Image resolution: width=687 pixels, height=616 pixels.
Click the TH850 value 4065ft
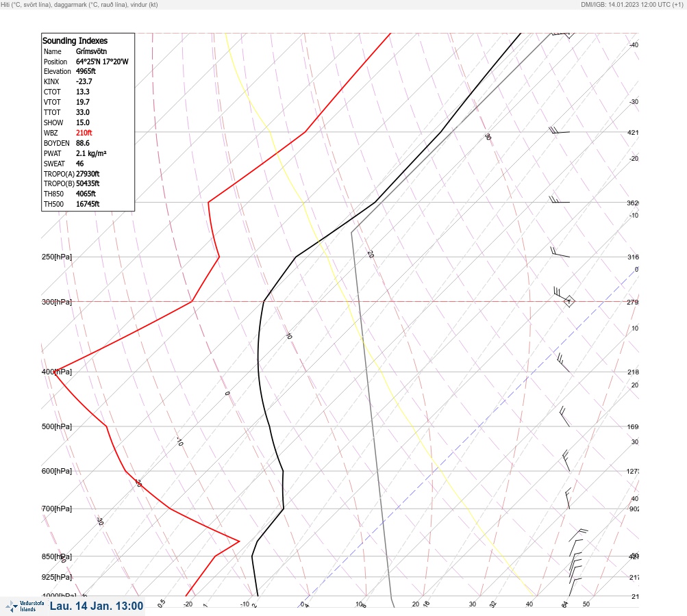pos(86,194)
